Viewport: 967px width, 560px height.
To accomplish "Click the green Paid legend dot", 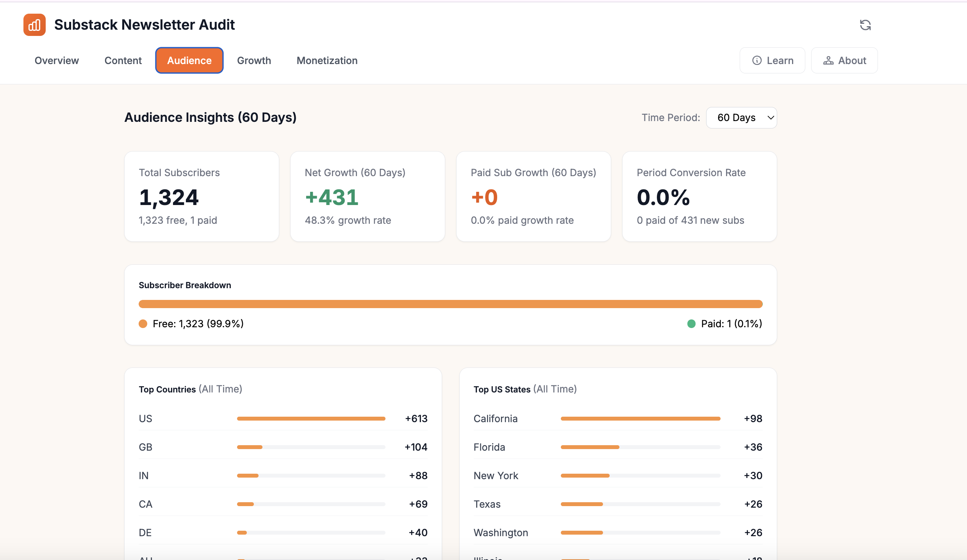I will (x=691, y=324).
